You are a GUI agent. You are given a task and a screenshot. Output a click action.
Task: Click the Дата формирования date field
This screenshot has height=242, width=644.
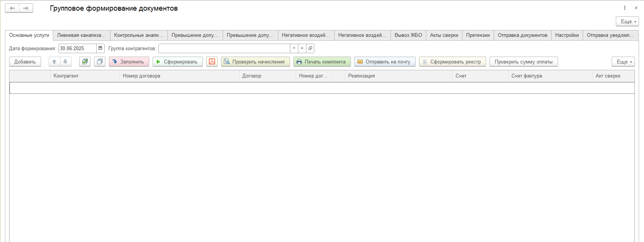[x=77, y=48]
